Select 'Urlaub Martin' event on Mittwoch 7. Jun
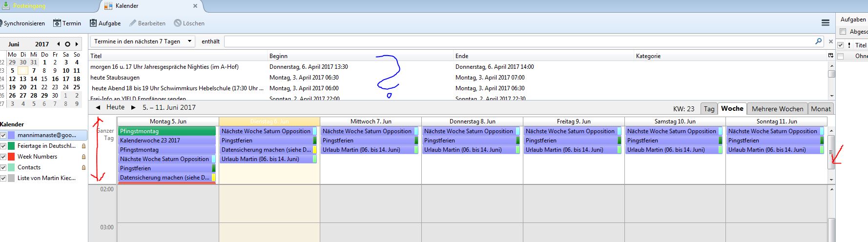Screen dimensions: 868x242 coord(371,150)
